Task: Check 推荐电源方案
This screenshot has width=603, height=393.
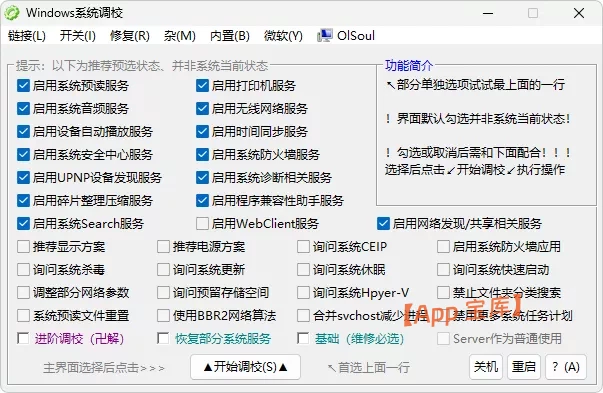Action: 163,246
